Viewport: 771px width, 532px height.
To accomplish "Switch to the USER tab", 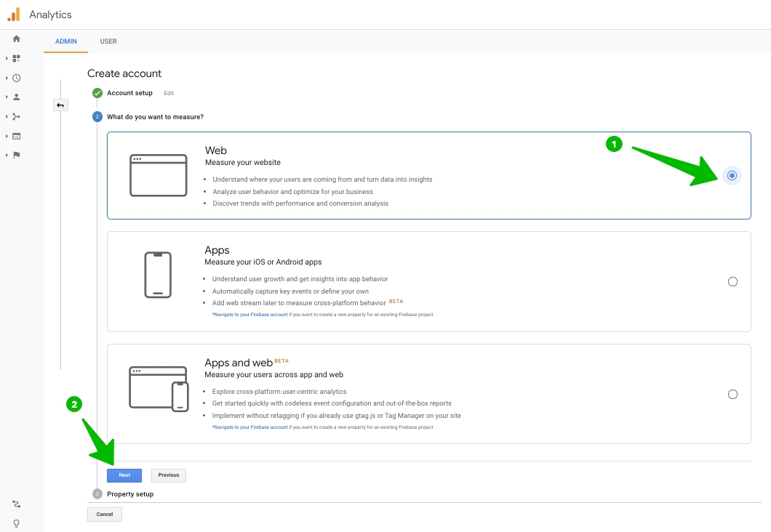I will click(108, 41).
